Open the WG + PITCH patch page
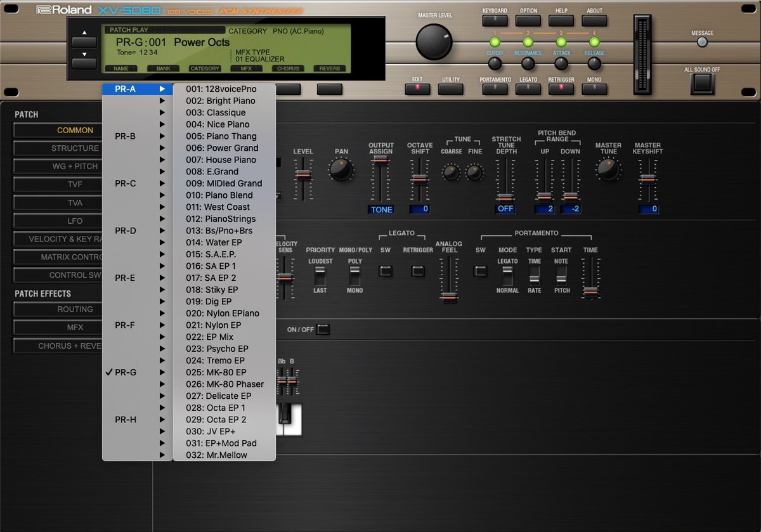The height and width of the screenshot is (532, 761). click(x=75, y=166)
